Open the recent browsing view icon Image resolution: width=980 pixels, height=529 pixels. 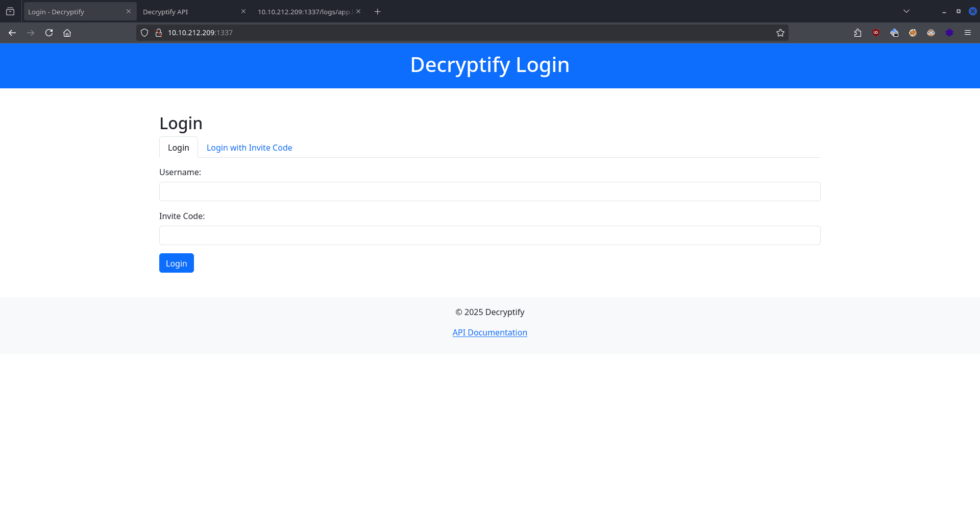click(10, 12)
